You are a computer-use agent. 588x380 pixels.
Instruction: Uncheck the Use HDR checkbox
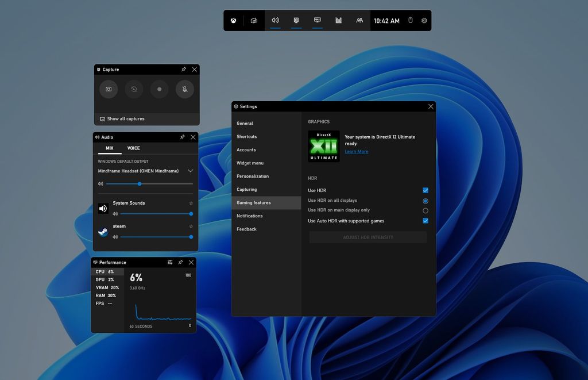click(425, 190)
